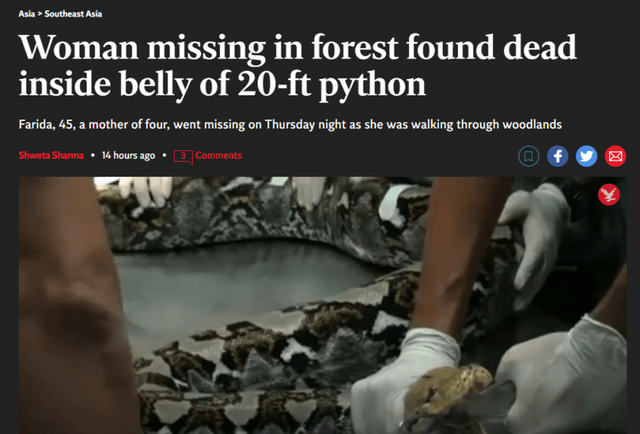Click the bullet between timestamp and comments

click(x=164, y=156)
